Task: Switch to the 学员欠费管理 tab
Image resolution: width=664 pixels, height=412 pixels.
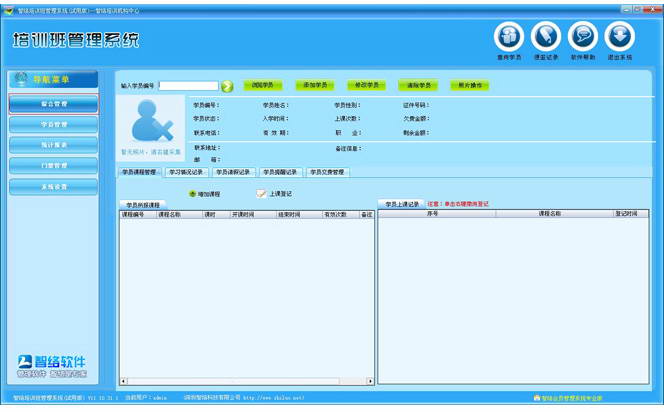Action: click(327, 172)
